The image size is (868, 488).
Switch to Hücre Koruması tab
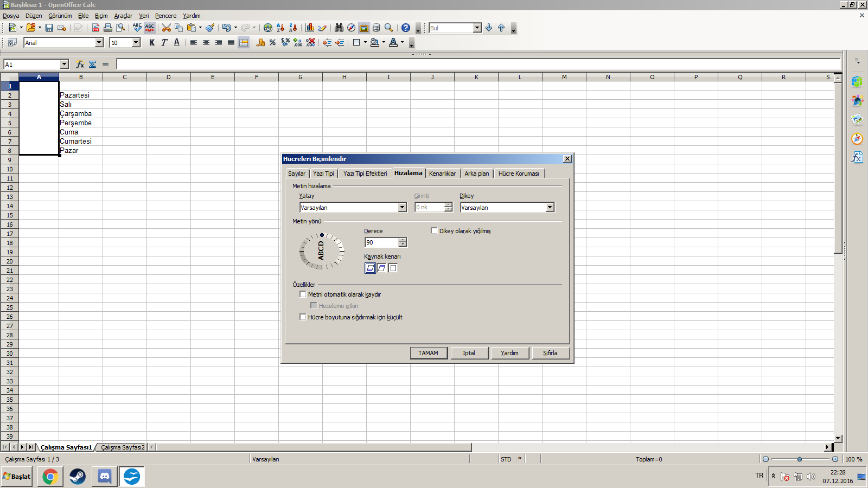click(x=519, y=174)
